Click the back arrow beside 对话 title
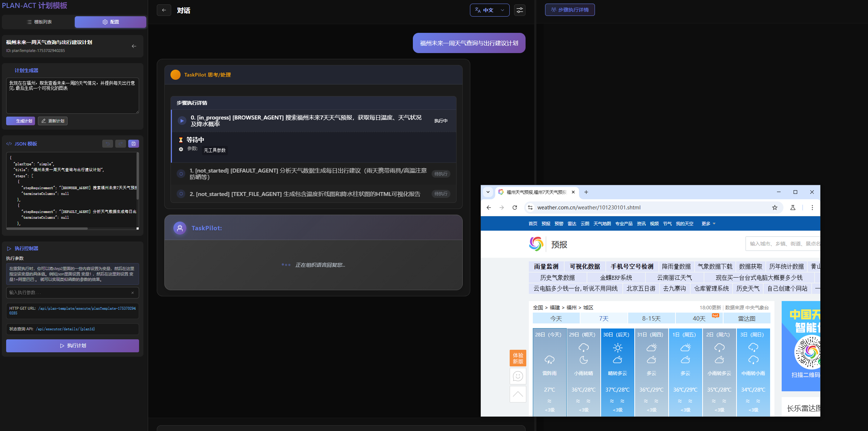868x431 pixels. [x=164, y=10]
